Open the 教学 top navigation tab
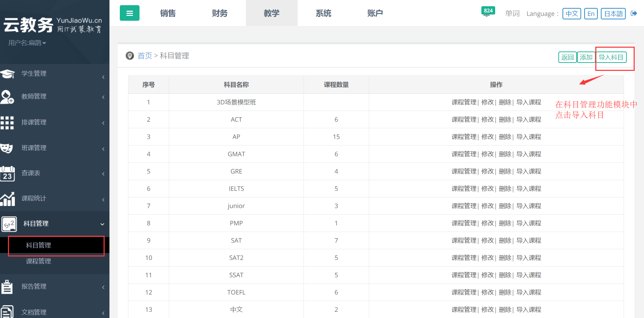 271,13
